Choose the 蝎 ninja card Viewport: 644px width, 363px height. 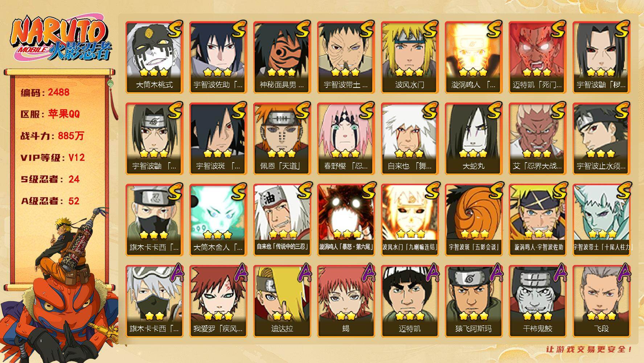coord(346,301)
